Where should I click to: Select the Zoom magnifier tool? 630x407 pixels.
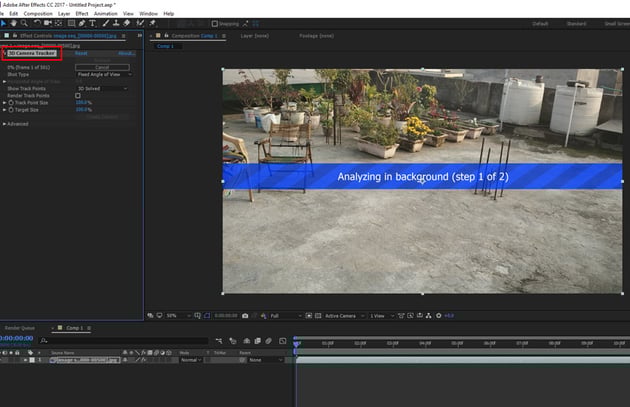pyautogui.click(x=24, y=23)
